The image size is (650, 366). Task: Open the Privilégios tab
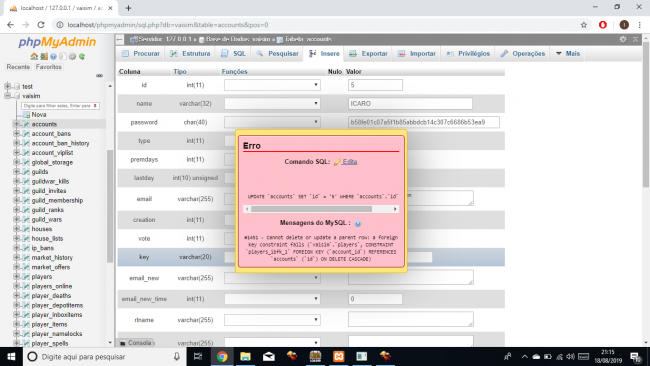[468, 53]
